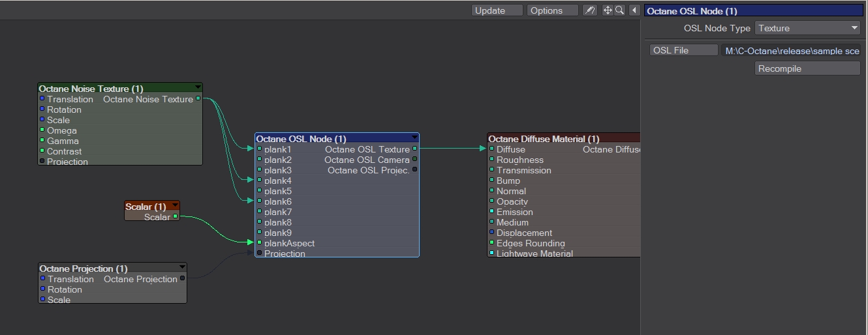
Task: Click the plank9 input port on OSL Node
Action: click(259, 233)
